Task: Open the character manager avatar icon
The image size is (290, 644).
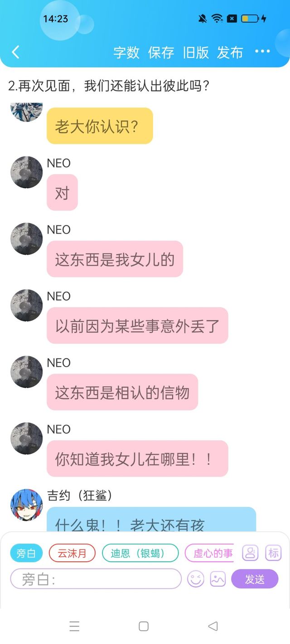Action: point(251,553)
